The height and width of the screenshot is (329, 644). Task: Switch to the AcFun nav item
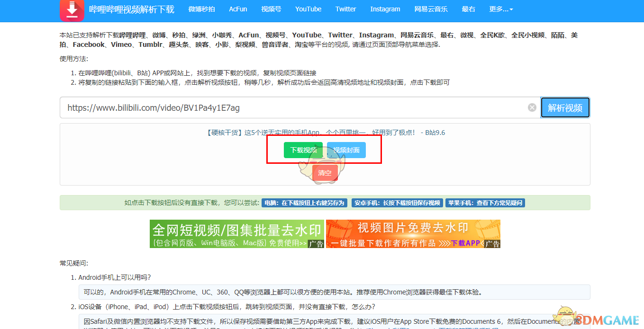[x=238, y=9]
